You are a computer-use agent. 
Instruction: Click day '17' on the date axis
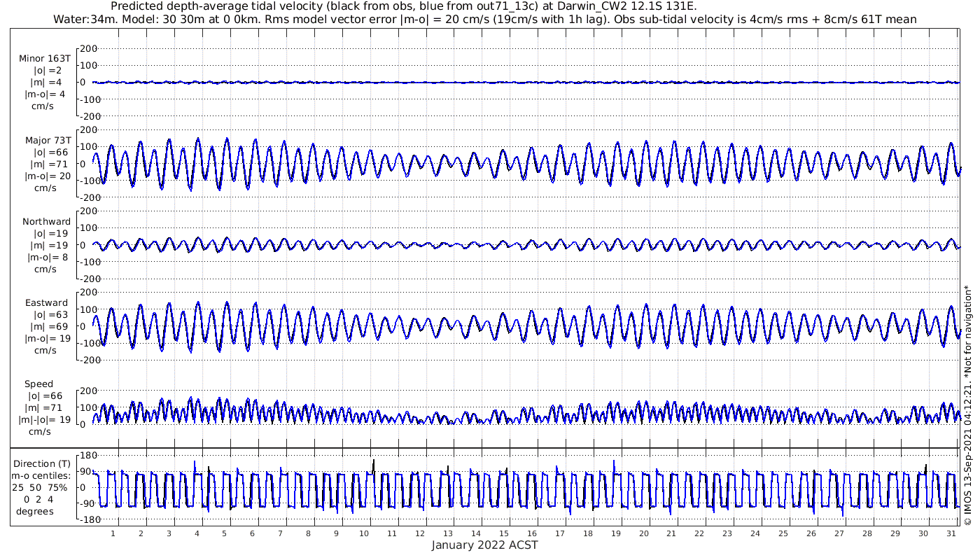560,533
